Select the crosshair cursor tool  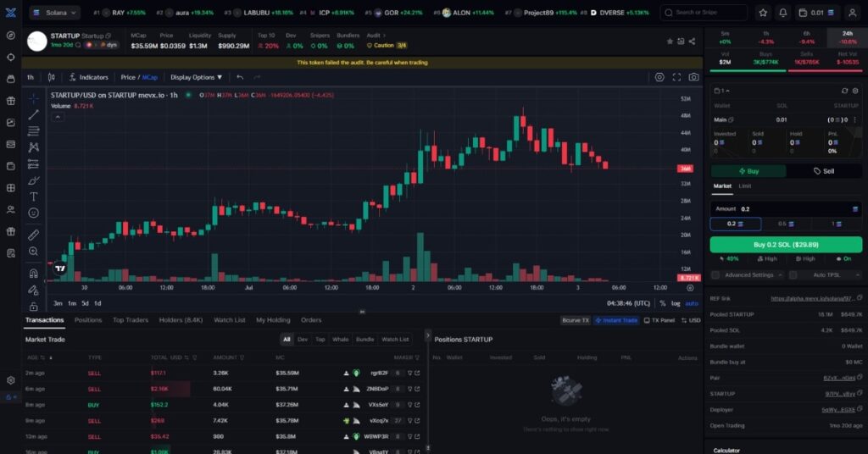click(x=34, y=98)
